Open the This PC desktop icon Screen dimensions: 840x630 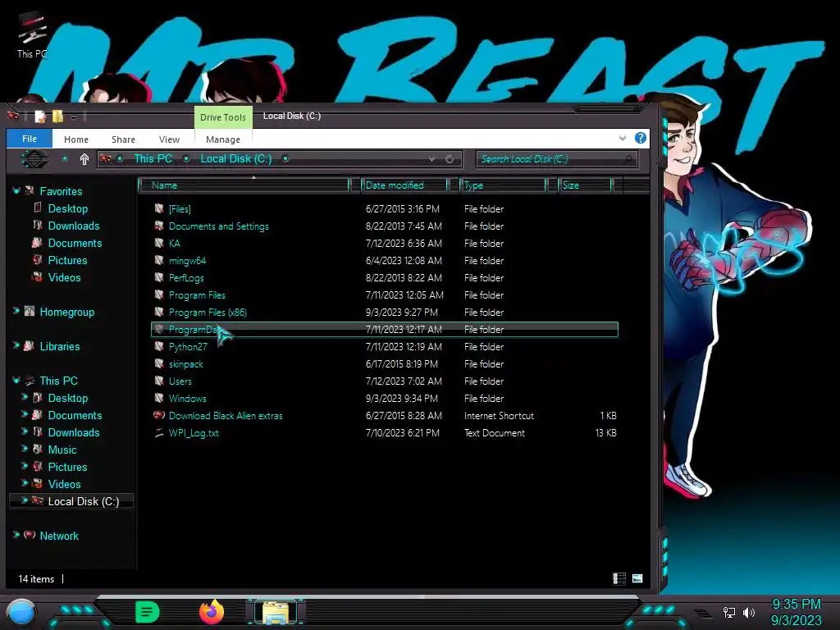tap(31, 34)
